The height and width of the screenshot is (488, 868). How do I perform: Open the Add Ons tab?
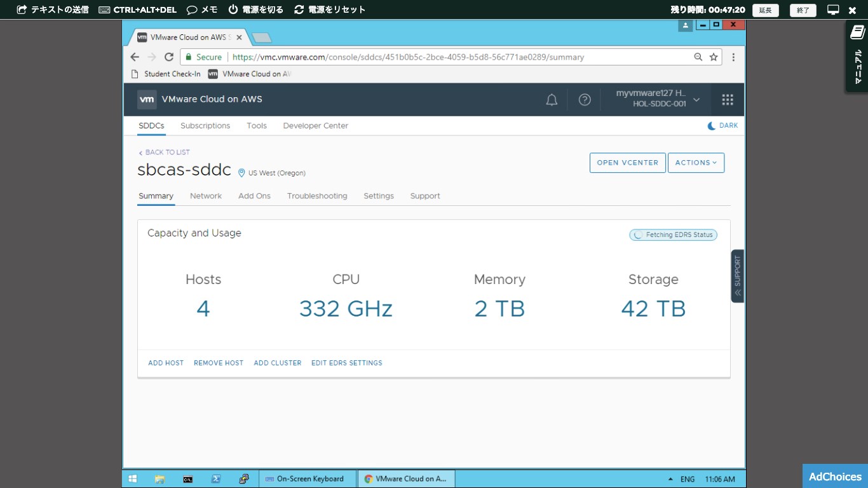coord(254,196)
